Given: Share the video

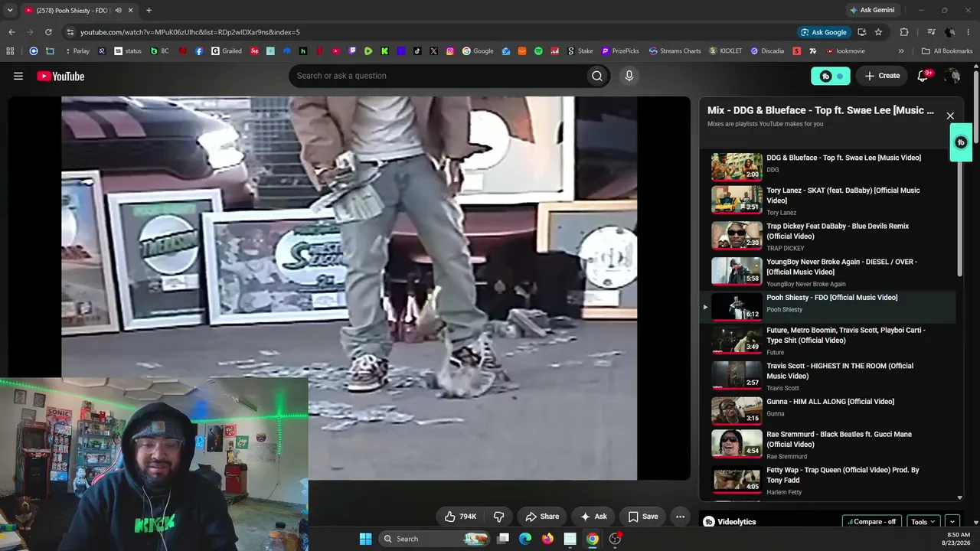Looking at the screenshot, I should pyautogui.click(x=542, y=517).
